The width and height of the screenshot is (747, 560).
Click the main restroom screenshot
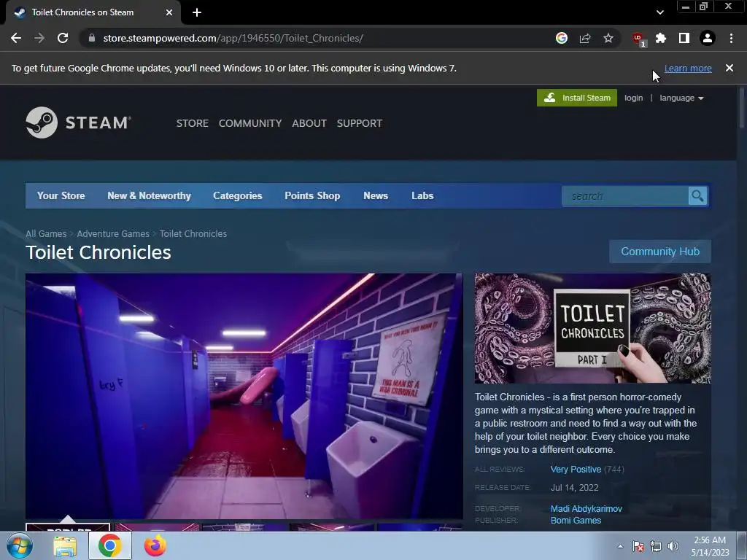(x=244, y=396)
